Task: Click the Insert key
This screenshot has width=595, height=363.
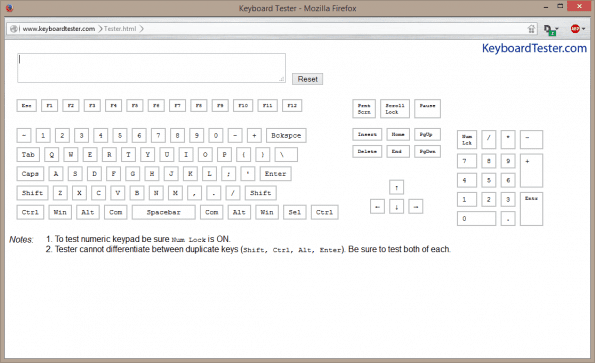Action: point(367,134)
